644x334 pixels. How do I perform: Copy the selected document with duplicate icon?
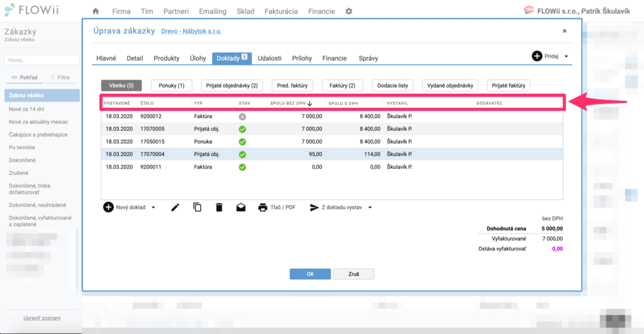[x=197, y=208]
